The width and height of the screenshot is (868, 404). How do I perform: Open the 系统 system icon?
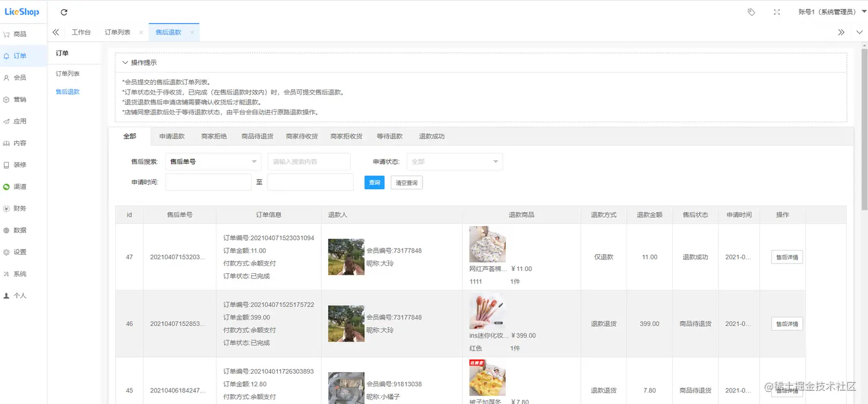[6, 274]
